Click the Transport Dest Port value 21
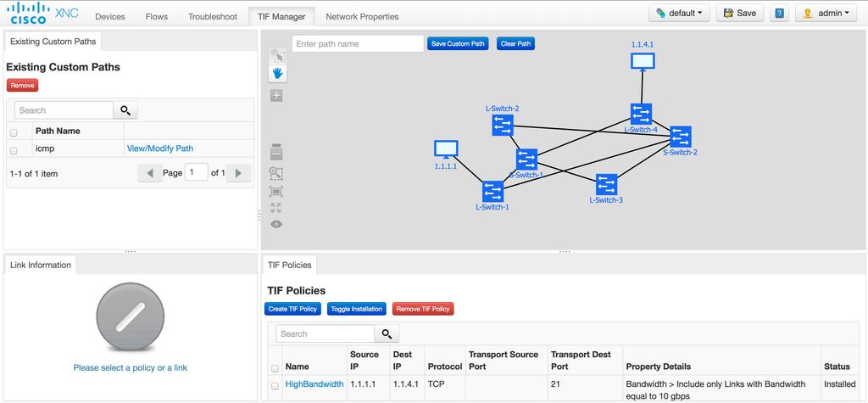This screenshot has width=868, height=403. (556, 383)
